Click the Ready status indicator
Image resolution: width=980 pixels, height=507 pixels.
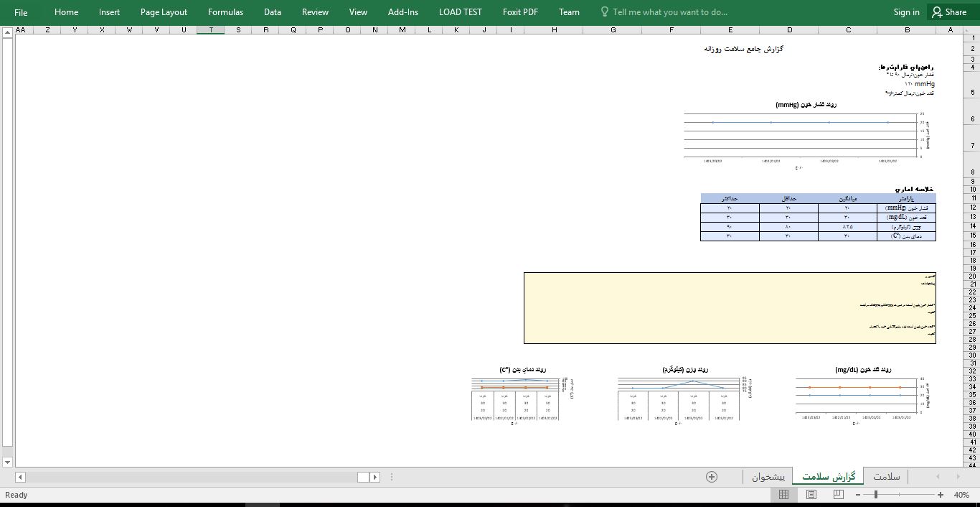[x=17, y=495]
